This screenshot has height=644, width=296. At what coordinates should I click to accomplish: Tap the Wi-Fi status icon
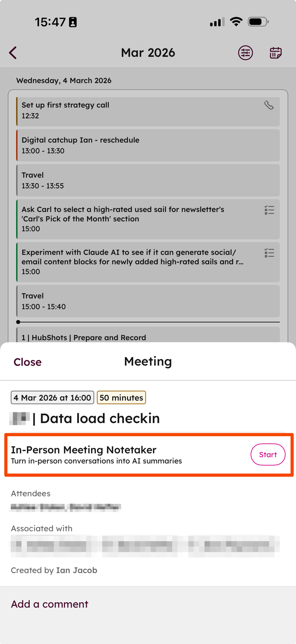pyautogui.click(x=236, y=22)
